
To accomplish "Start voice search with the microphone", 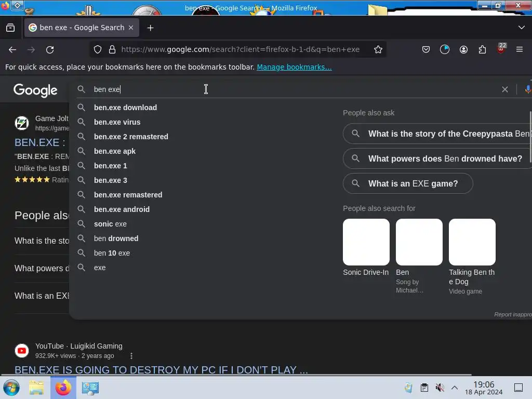I will [x=528, y=89].
